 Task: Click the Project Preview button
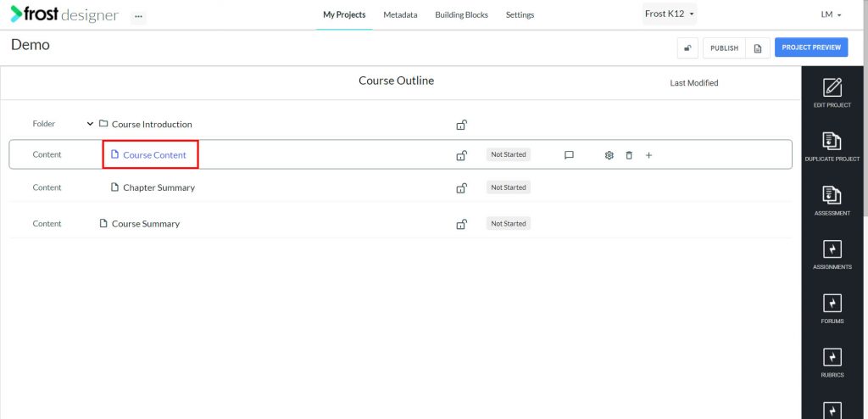point(810,47)
